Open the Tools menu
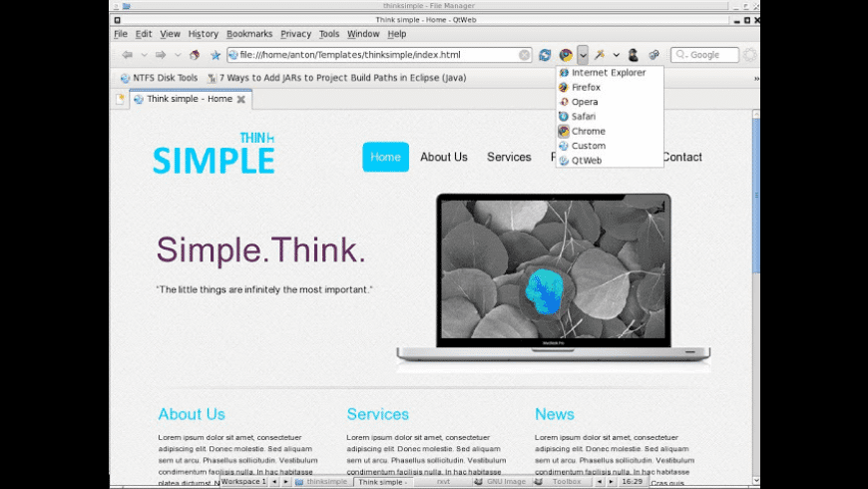 pyautogui.click(x=329, y=34)
